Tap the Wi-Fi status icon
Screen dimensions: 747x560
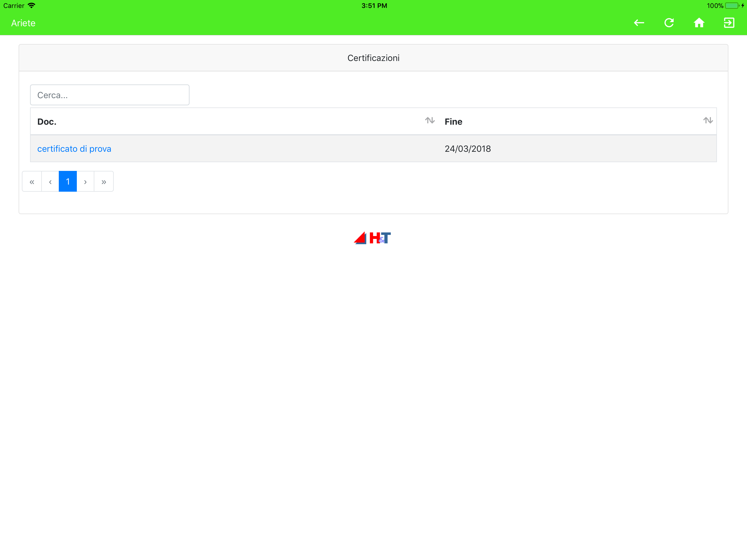pyautogui.click(x=32, y=6)
